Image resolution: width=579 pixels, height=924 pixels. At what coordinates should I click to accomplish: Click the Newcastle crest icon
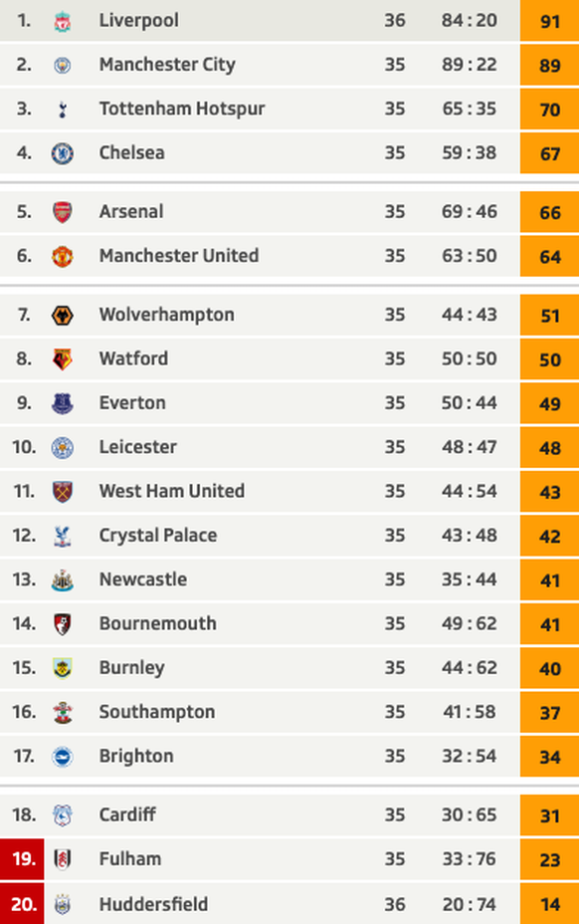click(x=63, y=580)
